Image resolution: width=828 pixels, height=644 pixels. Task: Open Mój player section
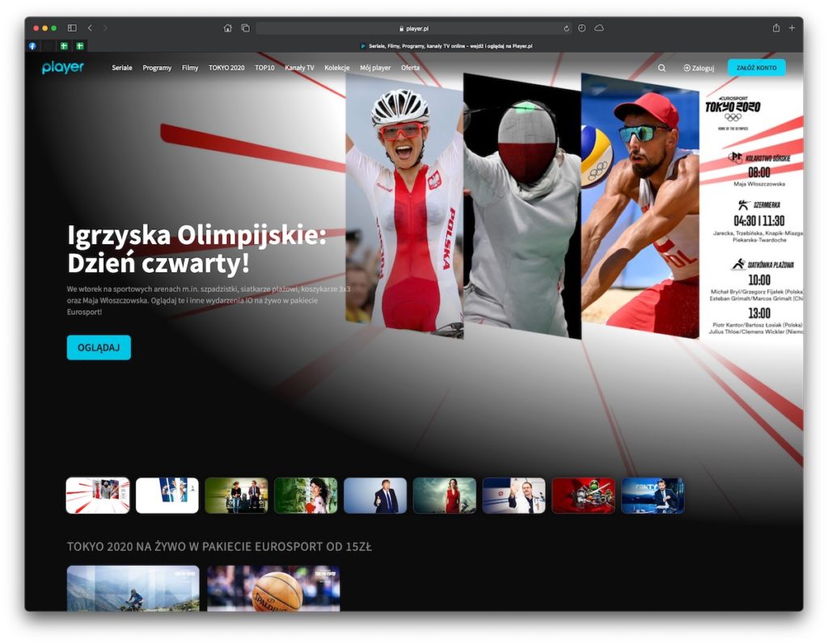pos(375,68)
